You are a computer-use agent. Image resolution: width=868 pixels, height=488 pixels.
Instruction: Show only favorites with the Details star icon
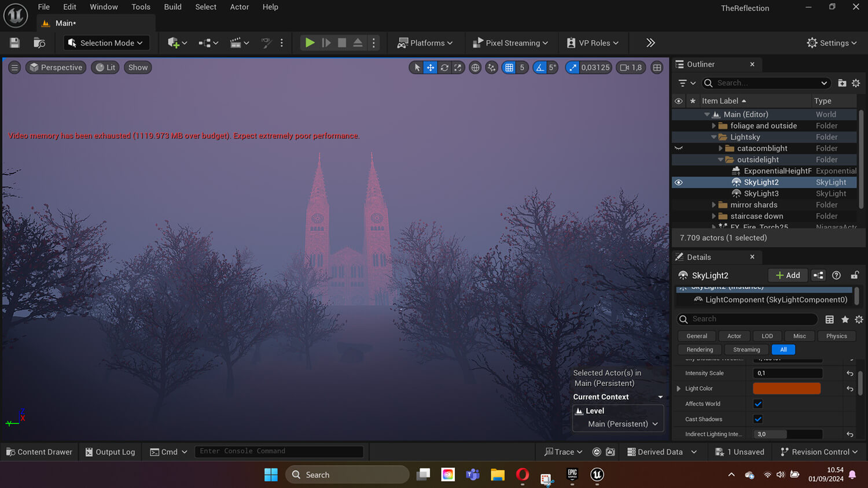pos(845,319)
